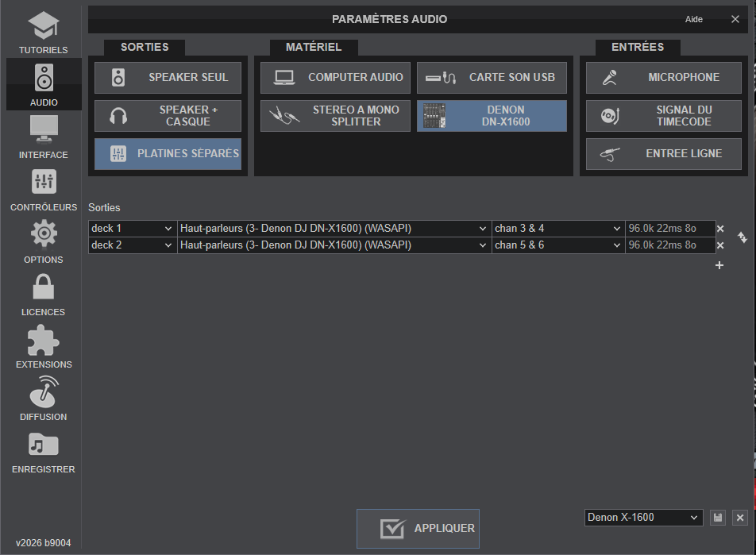This screenshot has width=756, height=555.
Task: Toggle Platines Séparés output option
Action: pyautogui.click(x=168, y=154)
